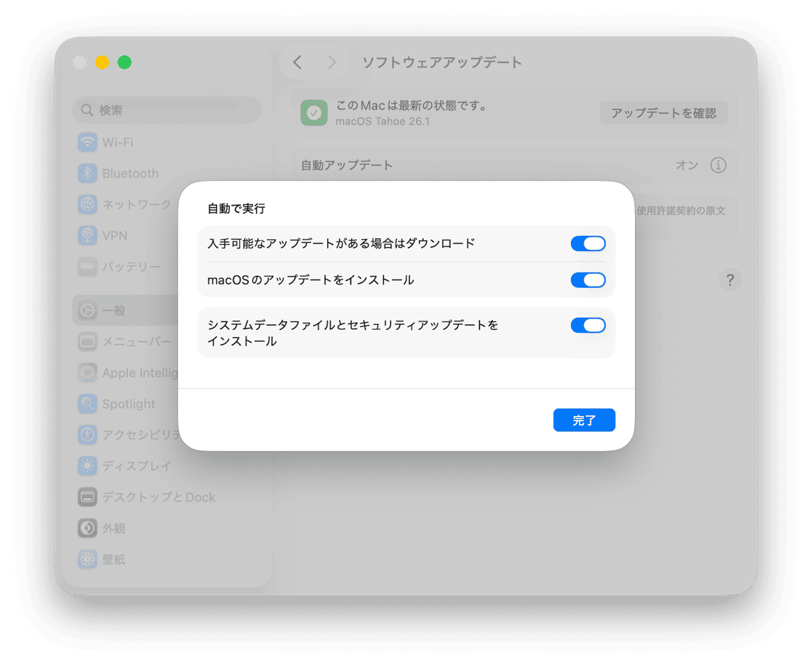Disable システムデータファイルとセキュリティアップデートをインストール
The height and width of the screenshot is (667, 812).
click(x=588, y=325)
